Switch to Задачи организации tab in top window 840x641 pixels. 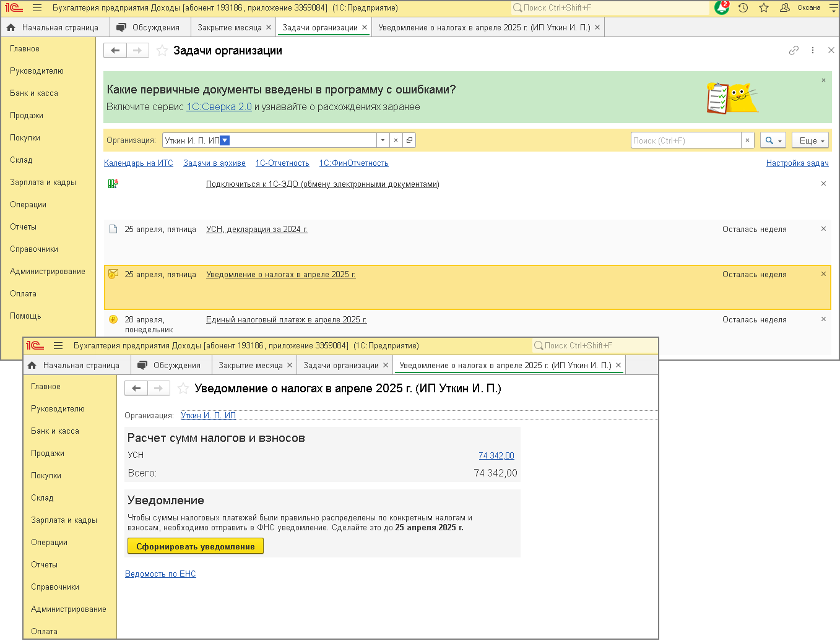pyautogui.click(x=320, y=27)
